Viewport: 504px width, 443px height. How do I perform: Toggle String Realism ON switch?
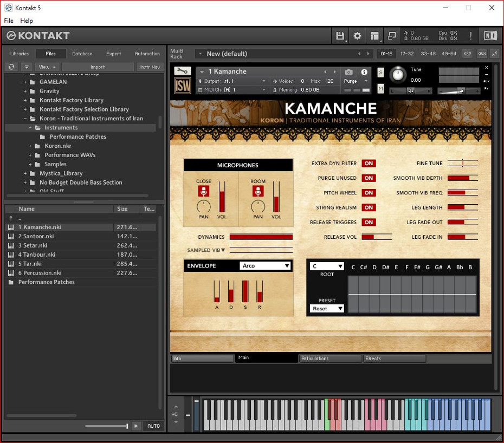[x=369, y=207]
